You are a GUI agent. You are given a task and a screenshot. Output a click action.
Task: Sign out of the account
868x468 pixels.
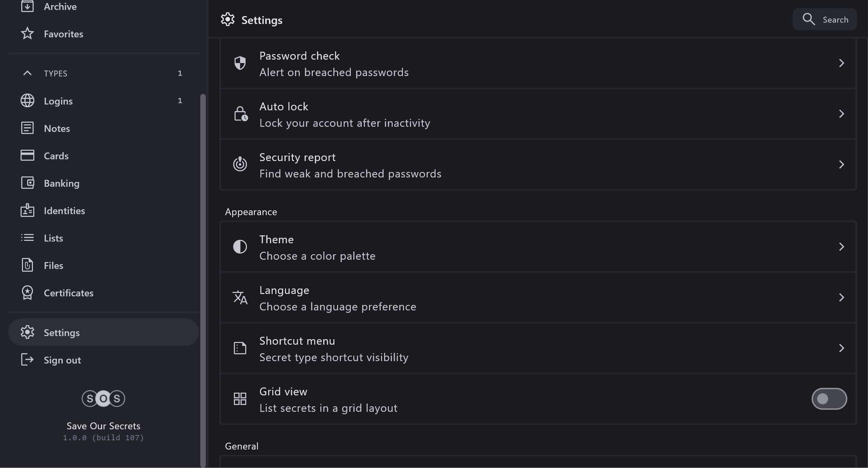coord(62,360)
